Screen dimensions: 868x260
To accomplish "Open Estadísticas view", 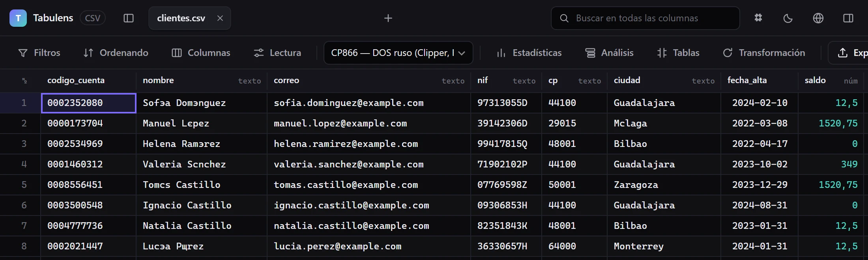I will click(529, 53).
